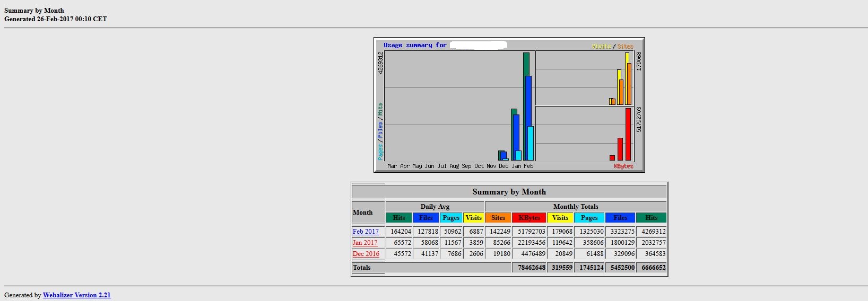Select the value 164204 in Feb 2017 row
The height and width of the screenshot is (301, 868).
(x=401, y=232)
